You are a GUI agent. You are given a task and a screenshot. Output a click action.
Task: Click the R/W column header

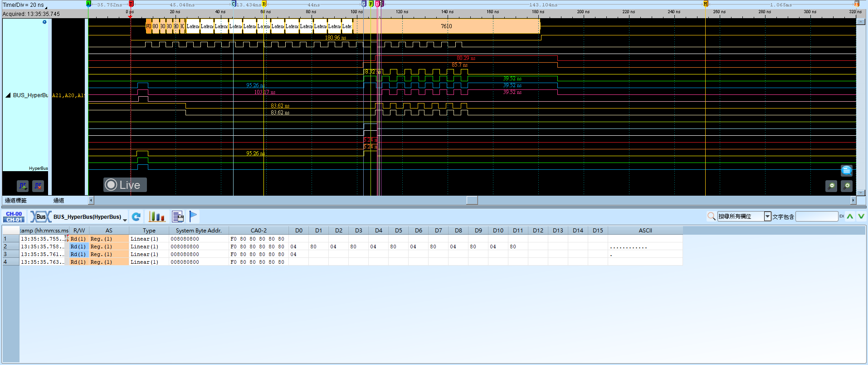(79, 230)
